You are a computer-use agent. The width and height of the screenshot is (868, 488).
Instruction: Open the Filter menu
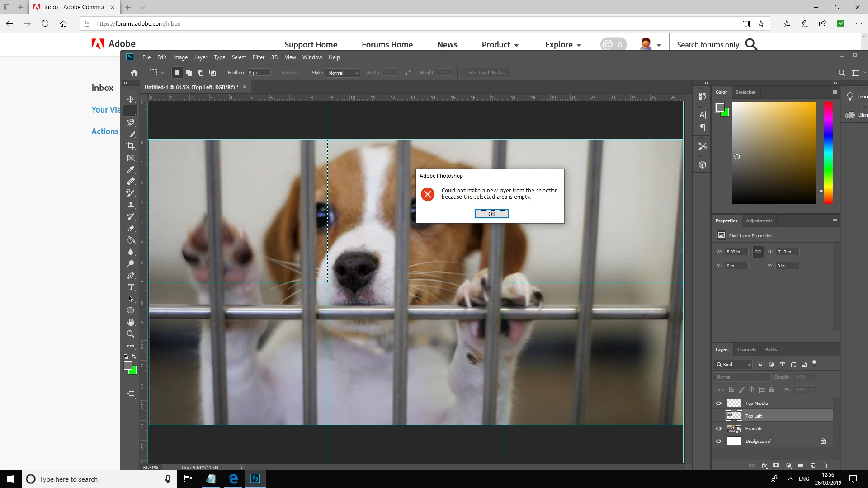tap(258, 57)
